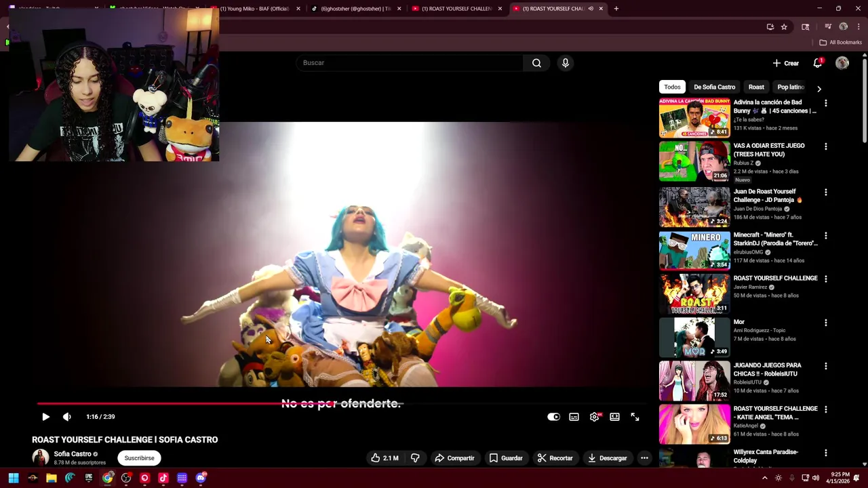Select the De Sofia Castro chip
The height and width of the screenshot is (488, 868).
[x=714, y=87]
